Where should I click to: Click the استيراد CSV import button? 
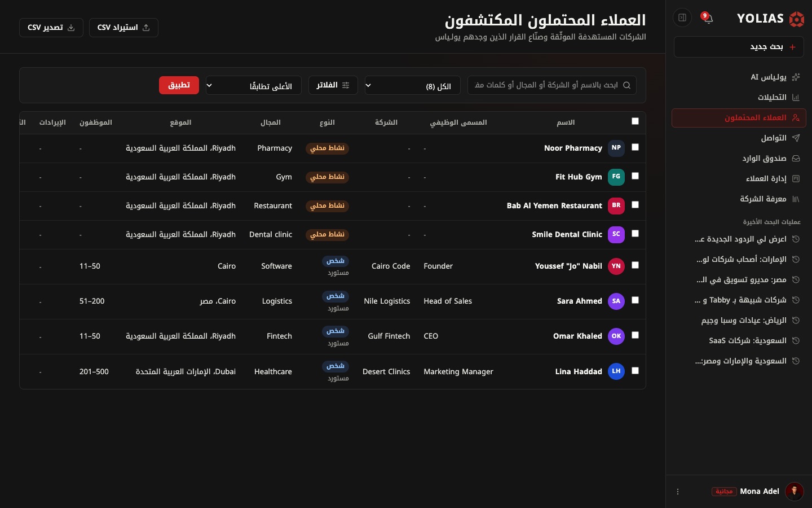click(x=123, y=28)
